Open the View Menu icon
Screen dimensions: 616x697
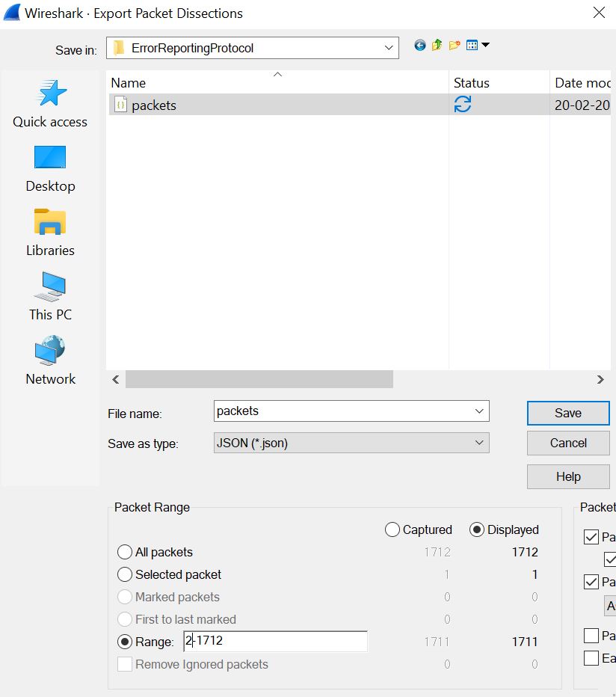point(478,45)
